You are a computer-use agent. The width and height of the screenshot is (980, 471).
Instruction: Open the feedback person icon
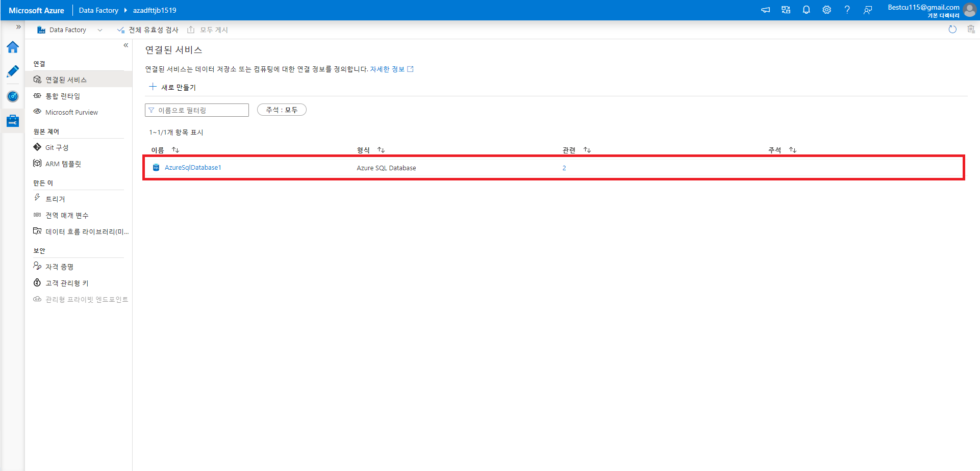pyautogui.click(x=867, y=10)
